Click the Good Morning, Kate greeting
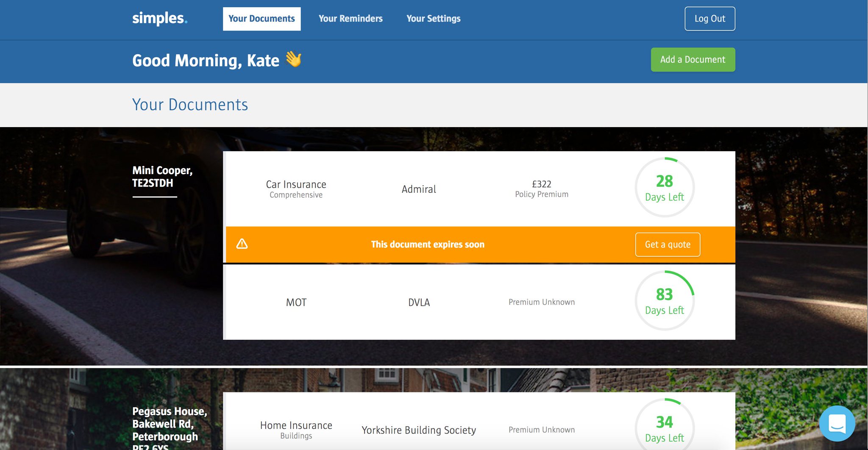868x450 pixels. tap(206, 61)
